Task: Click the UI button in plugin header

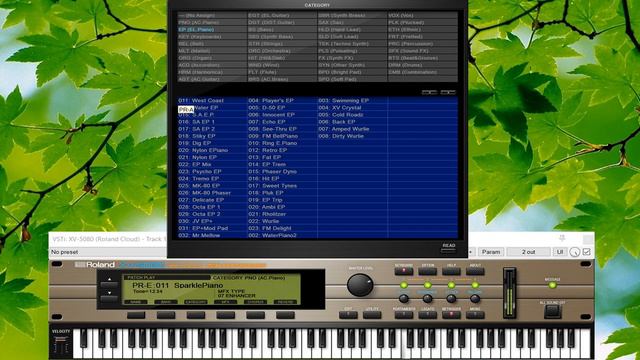Action: 560,252
